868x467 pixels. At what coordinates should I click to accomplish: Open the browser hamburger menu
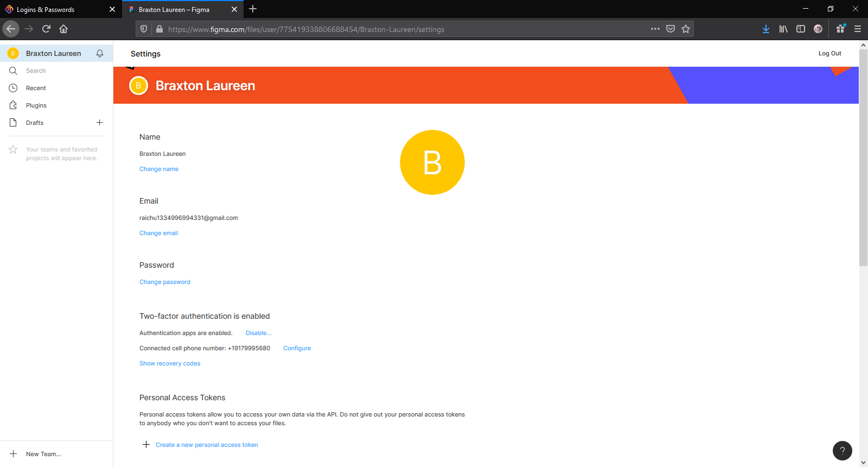point(858,29)
